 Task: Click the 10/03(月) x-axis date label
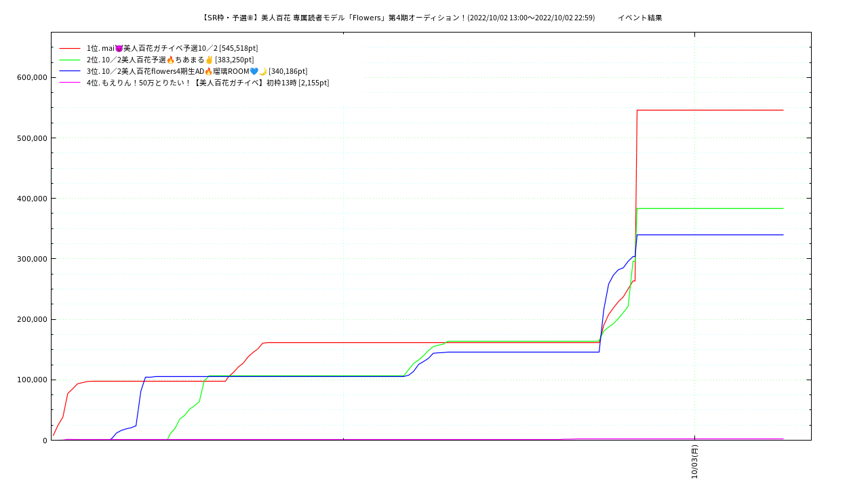(x=694, y=462)
